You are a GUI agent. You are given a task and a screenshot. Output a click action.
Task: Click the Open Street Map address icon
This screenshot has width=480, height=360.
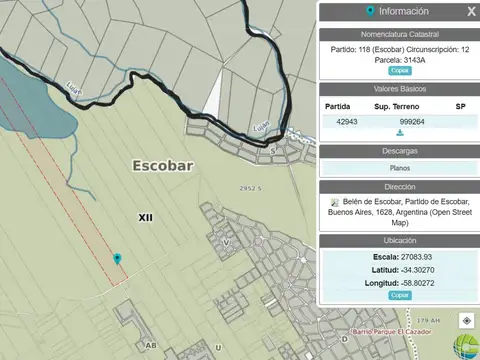(335, 202)
